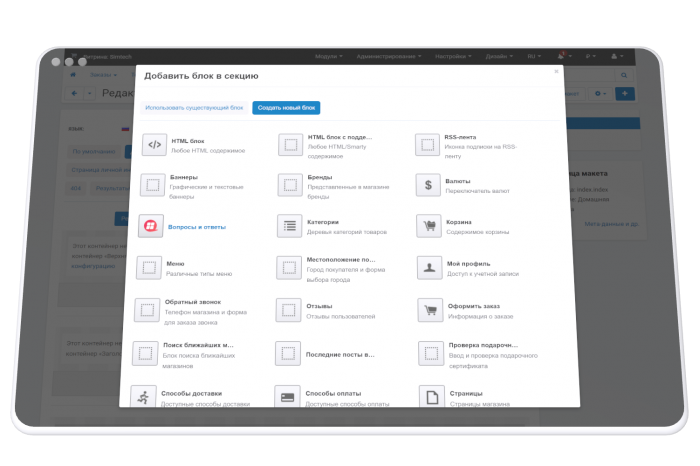The height and width of the screenshot is (466, 700).
Task: Select the Результаты layout tab behind dialog
Action: coord(111,188)
